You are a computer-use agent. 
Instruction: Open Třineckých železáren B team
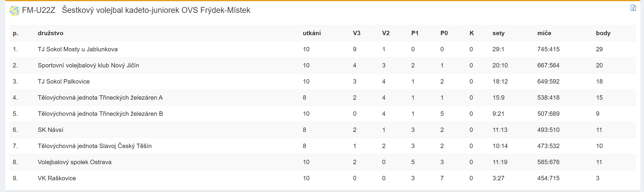[100, 114]
